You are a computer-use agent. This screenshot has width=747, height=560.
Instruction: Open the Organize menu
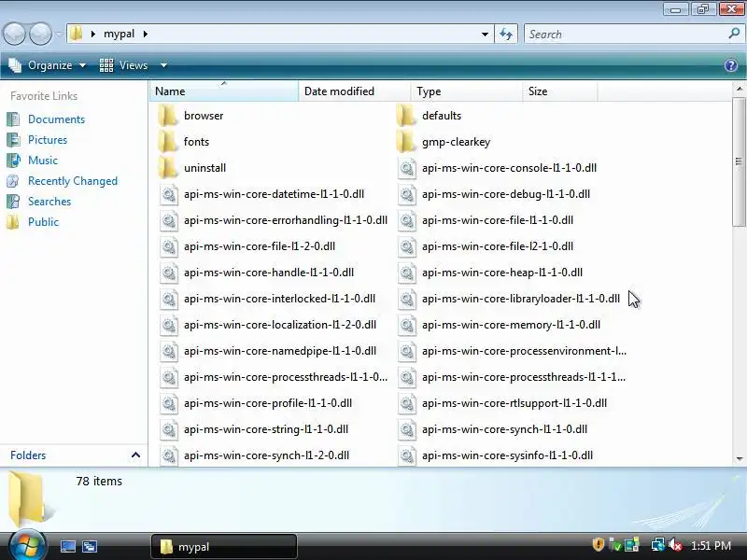[48, 65]
